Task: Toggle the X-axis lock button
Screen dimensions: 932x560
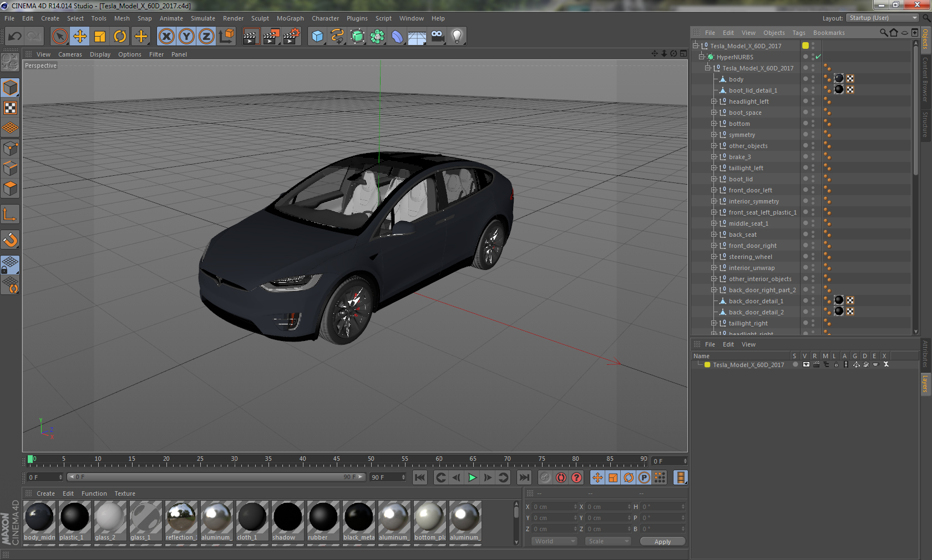Action: 166,37
